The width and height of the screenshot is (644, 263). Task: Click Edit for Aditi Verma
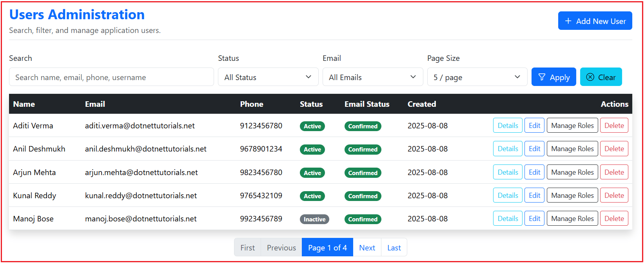(x=534, y=126)
